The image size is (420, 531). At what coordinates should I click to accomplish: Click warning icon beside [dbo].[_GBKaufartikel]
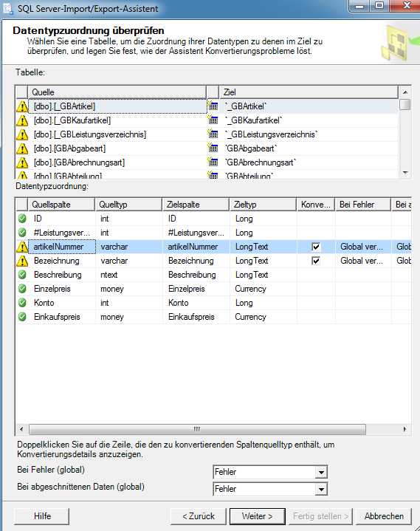(22, 120)
